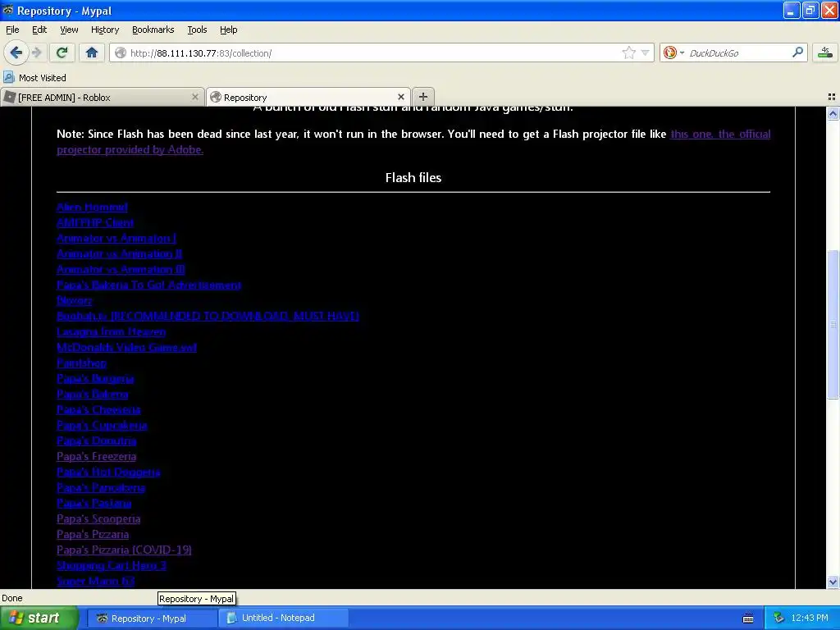
Task: Open the URL history dropdown arrow
Action: (x=645, y=52)
